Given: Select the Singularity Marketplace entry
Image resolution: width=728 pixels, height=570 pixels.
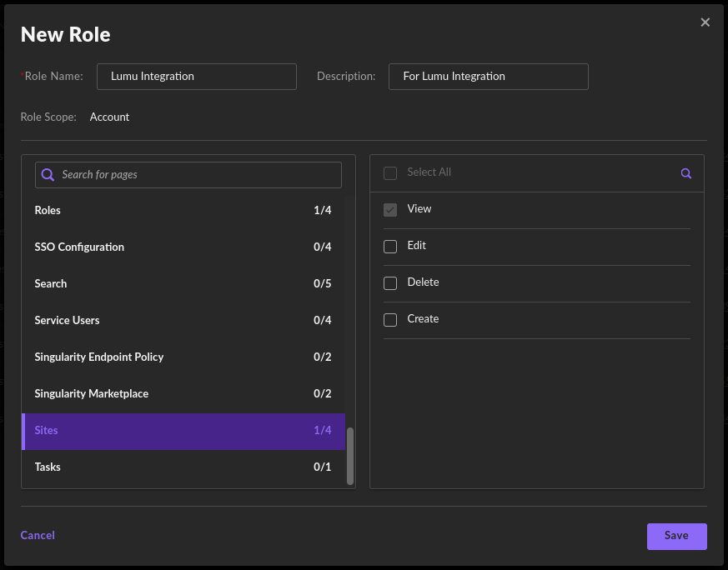Looking at the screenshot, I should click(x=183, y=394).
